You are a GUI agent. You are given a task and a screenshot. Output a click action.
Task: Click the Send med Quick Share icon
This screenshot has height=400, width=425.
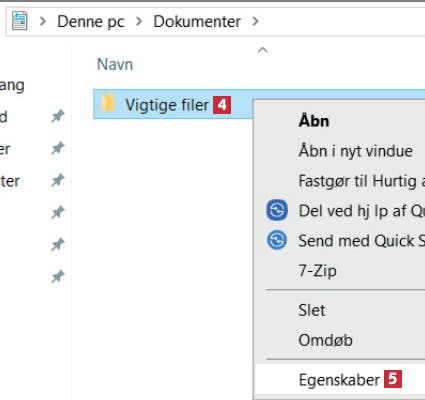click(277, 240)
